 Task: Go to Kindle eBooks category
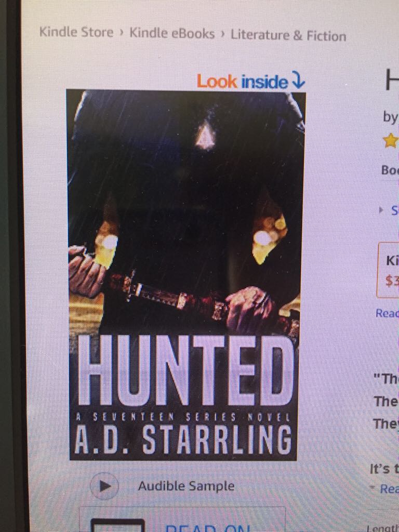tap(172, 34)
